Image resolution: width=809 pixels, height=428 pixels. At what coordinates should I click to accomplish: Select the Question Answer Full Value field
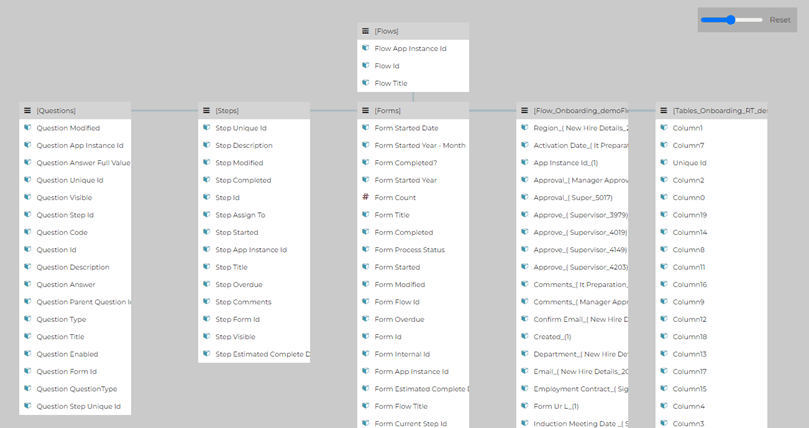[75, 162]
